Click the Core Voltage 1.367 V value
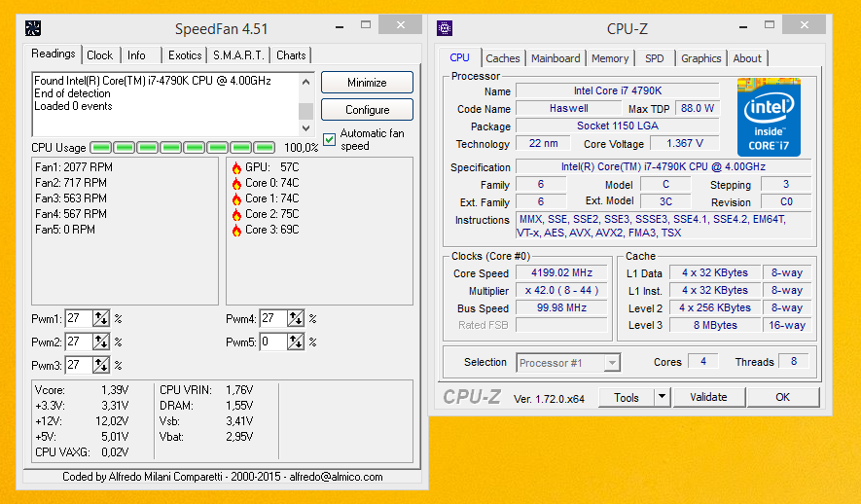 (685, 143)
